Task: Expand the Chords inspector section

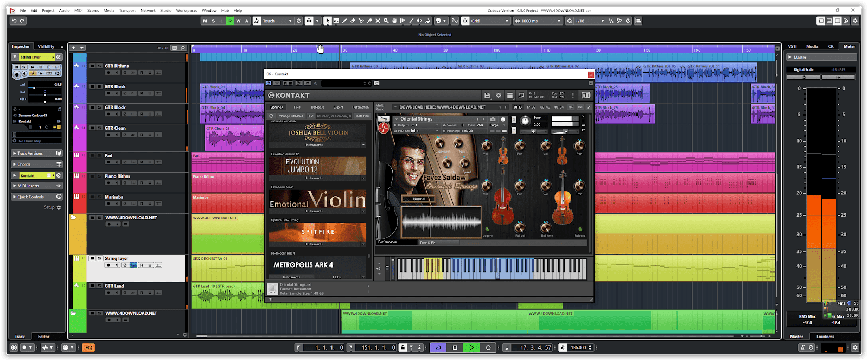Action: [x=37, y=164]
